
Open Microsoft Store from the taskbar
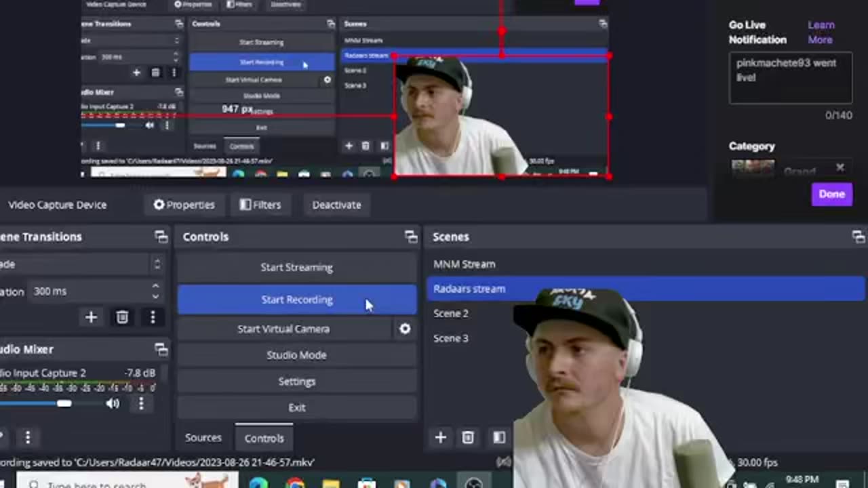coord(367,483)
